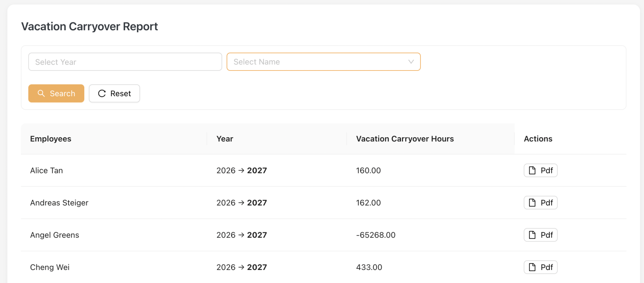Click the Vacation Carryover Report title
Screen dimensions: 644x283
89,26
